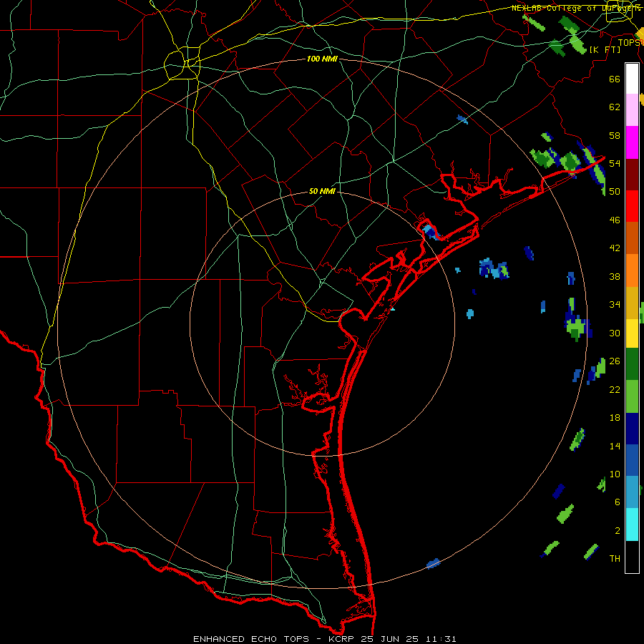Pick the cyan 10 kft legend swatch
644x644 pixels.
click(632, 525)
